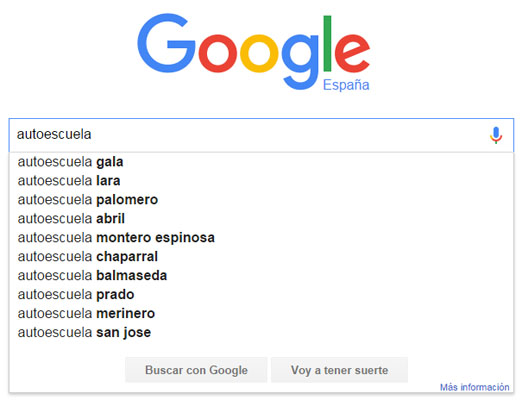Select the autoescuela gala suggestion
522x400 pixels.
(261, 162)
